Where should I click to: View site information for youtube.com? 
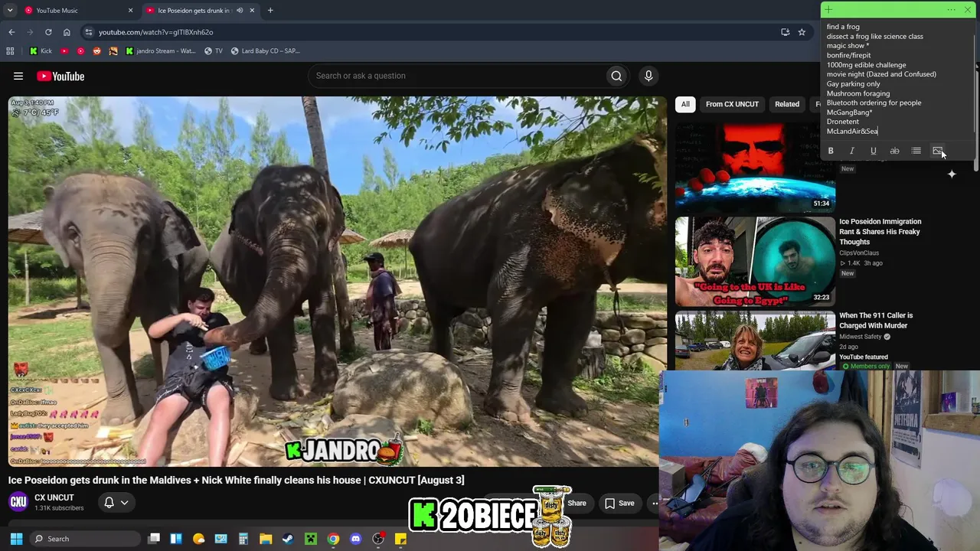tap(89, 32)
